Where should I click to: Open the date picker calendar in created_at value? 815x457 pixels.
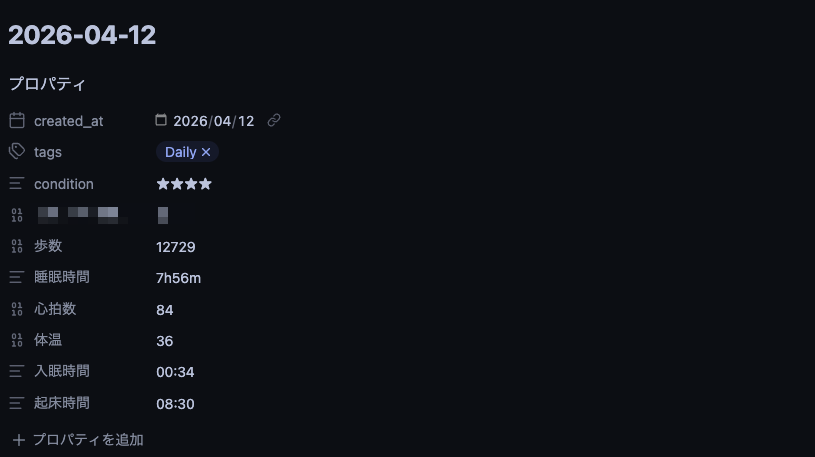(161, 121)
